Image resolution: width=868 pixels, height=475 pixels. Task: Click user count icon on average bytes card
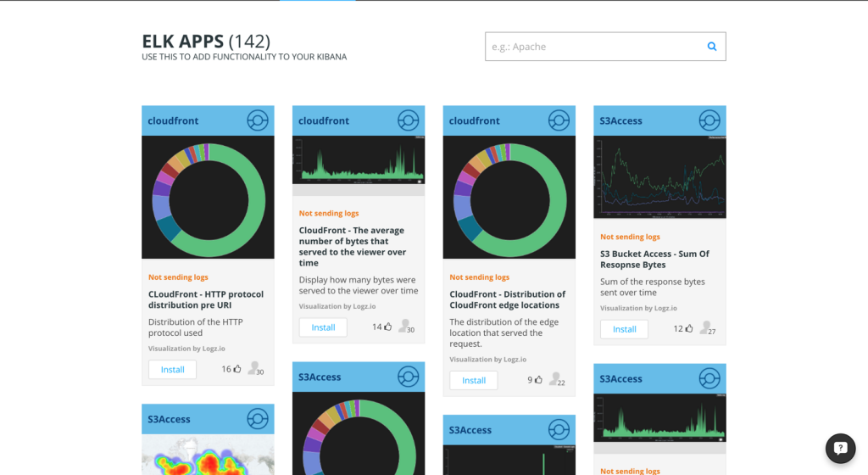(x=406, y=326)
